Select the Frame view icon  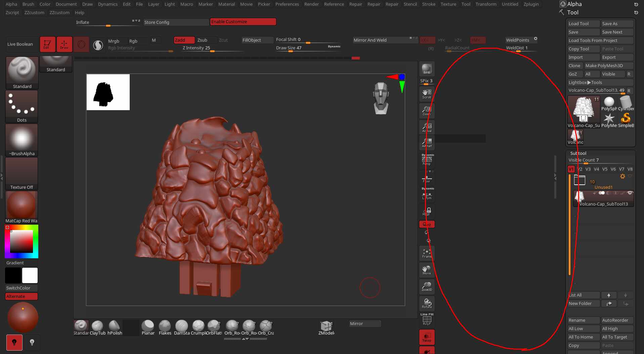427,253
